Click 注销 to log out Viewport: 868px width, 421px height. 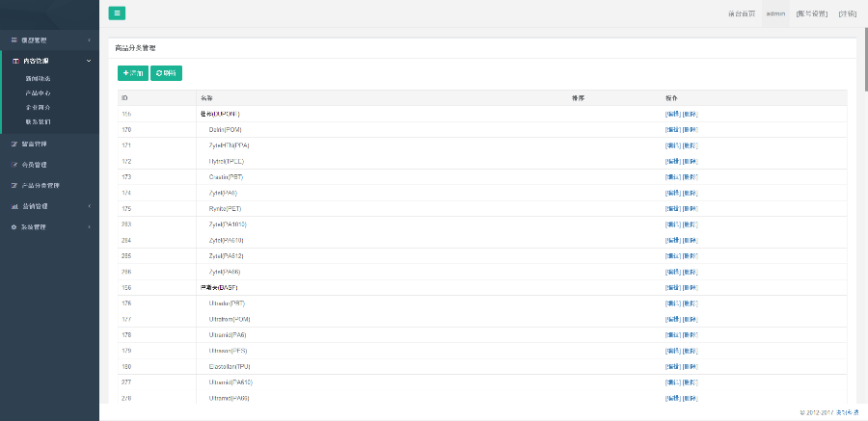[x=847, y=13]
